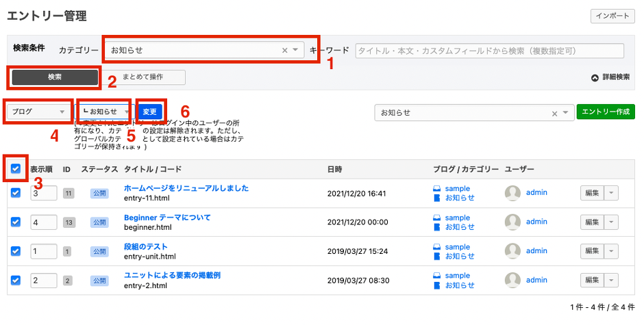Screen dimensions: 644x325
Task: Click the admin avatar in the first entry row
Action: 512,193
